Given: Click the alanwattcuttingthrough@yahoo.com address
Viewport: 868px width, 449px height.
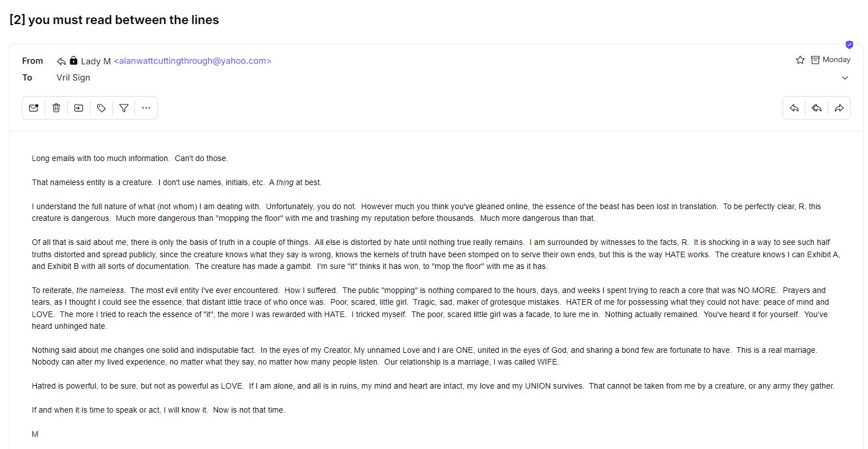Looking at the screenshot, I should click(x=193, y=61).
